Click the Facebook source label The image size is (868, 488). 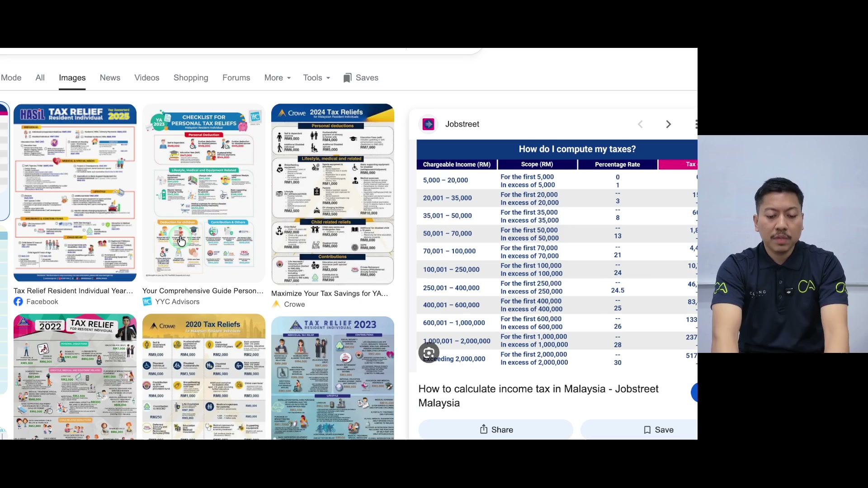(42, 302)
